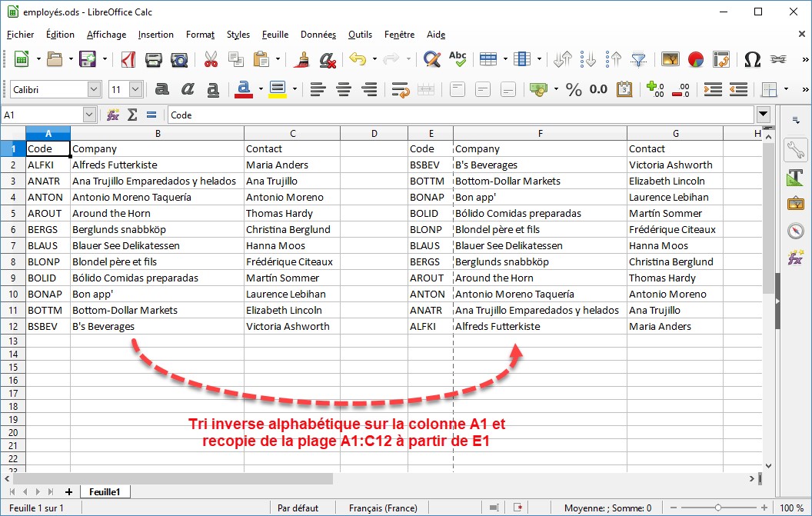Expand the formula bar with the arrow

[763, 115]
